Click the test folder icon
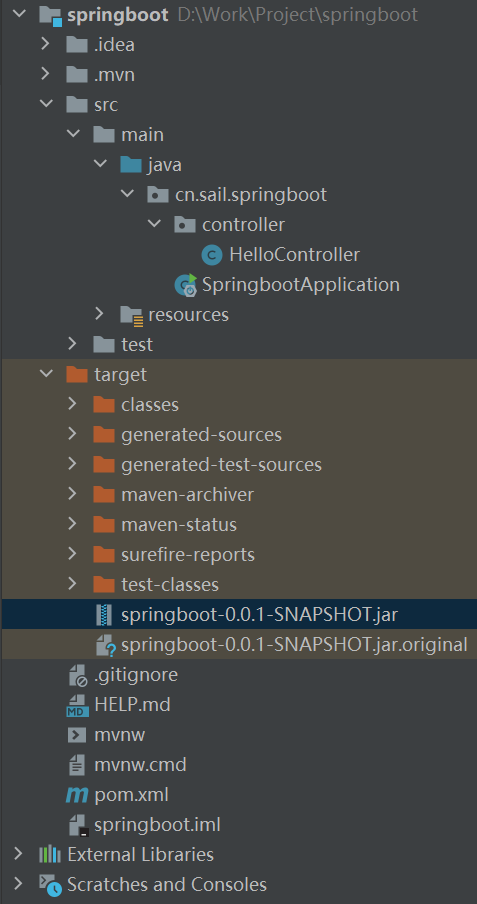477x904 pixels. (x=104, y=344)
